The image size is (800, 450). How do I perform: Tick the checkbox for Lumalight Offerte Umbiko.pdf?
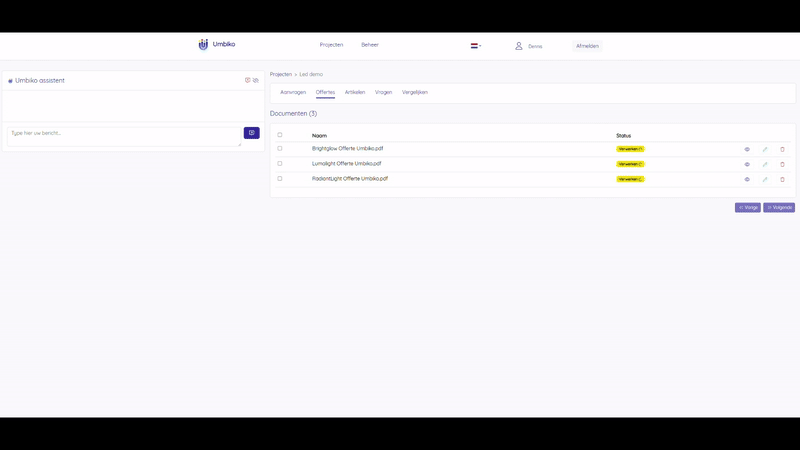click(280, 164)
